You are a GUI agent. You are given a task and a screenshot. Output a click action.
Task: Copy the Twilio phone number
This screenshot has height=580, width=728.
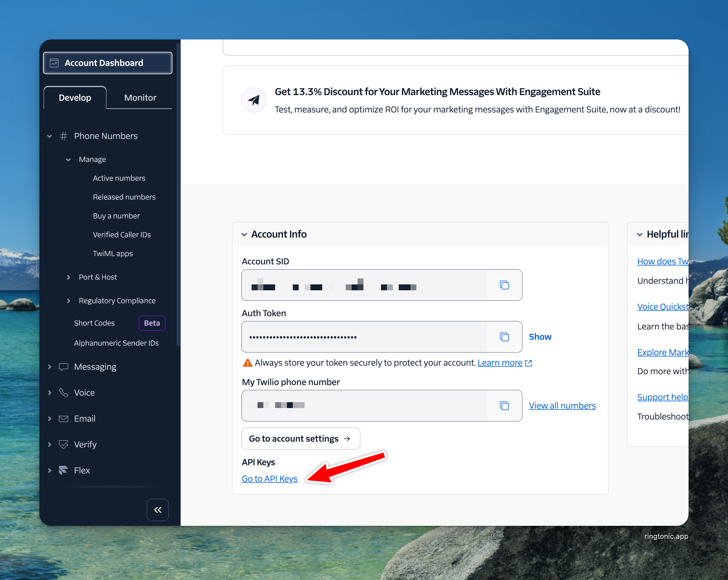[504, 406]
